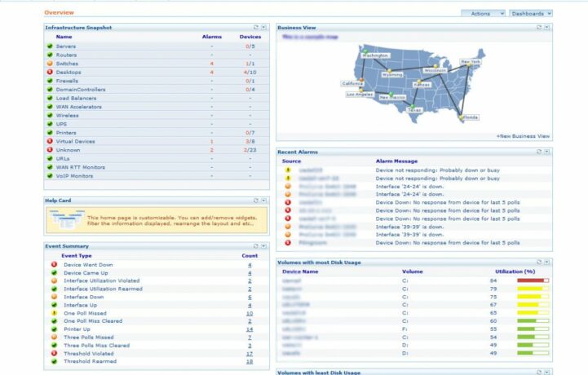588x375 pixels.
Task: Open Business View widget menu arrow
Action: click(546, 28)
